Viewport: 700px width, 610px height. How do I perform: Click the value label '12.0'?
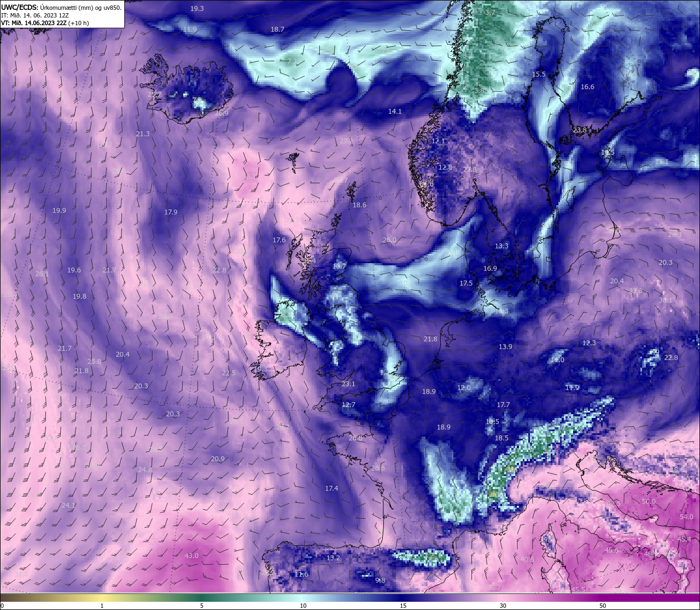pyautogui.click(x=464, y=388)
